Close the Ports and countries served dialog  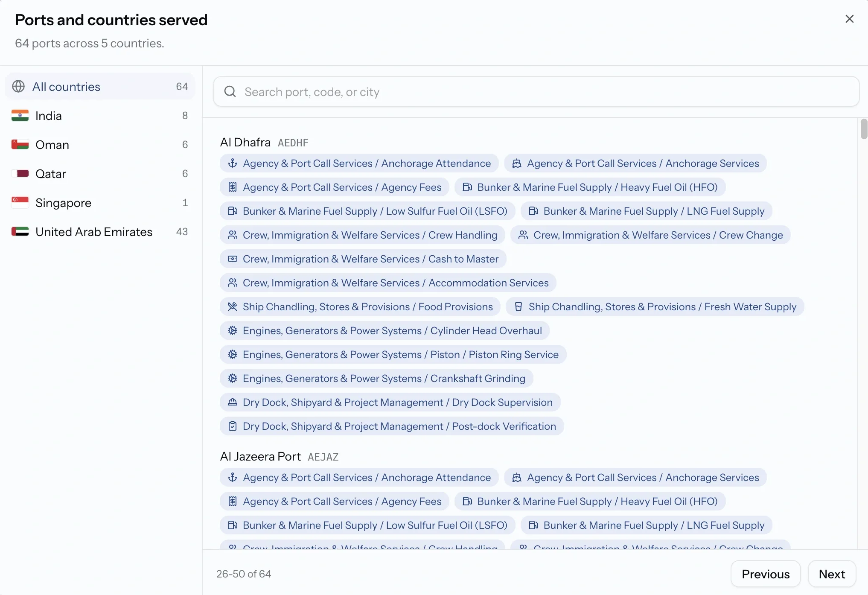click(849, 19)
